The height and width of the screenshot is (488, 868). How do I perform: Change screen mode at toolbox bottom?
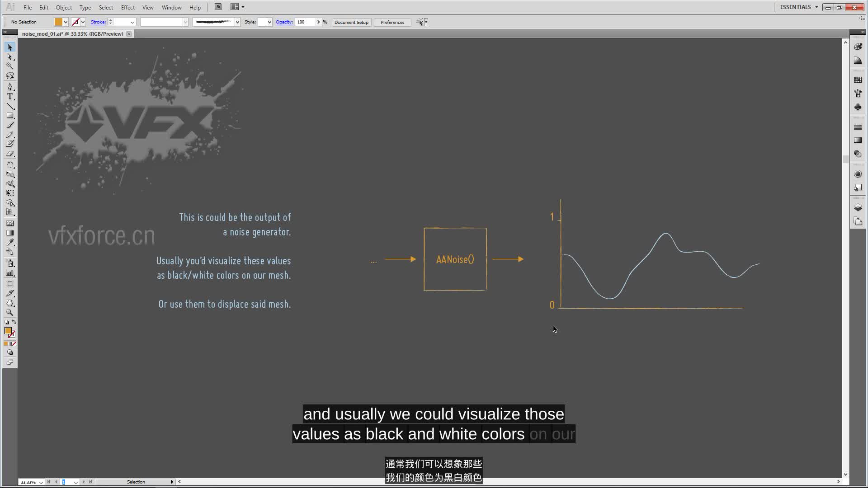pos(10,362)
